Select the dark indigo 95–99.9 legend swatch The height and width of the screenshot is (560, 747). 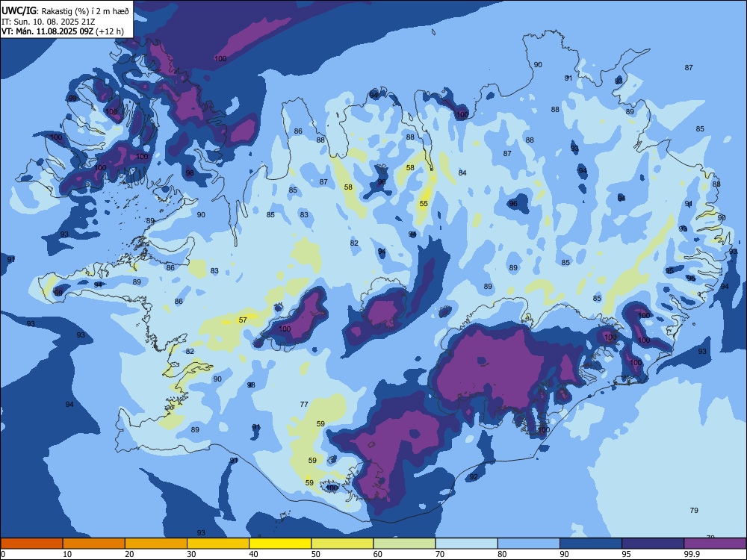click(653, 544)
